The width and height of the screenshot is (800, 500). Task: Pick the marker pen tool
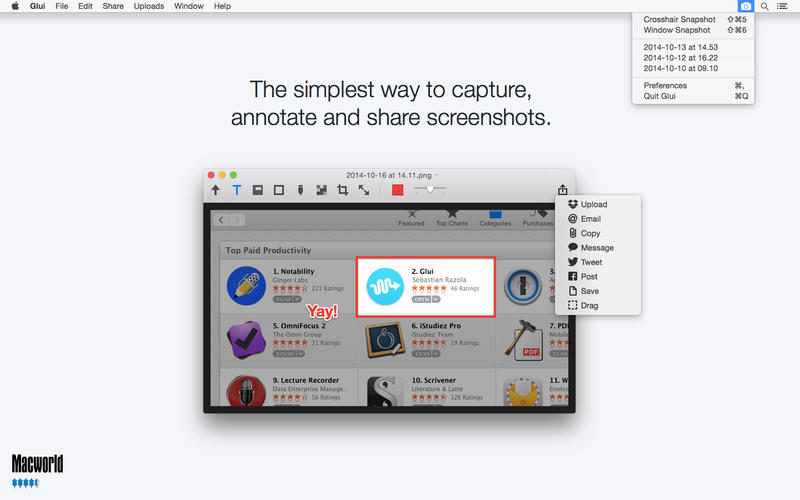click(300, 190)
